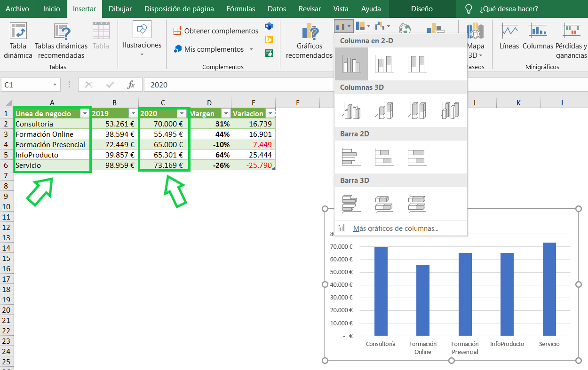
Task: Click the Visio Data Visualizer add-in icon
Action: [x=269, y=26]
